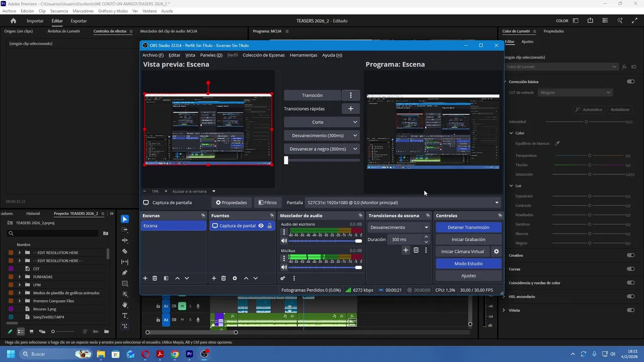Open Audio del escritorio options menu
644x362 pixels.
click(x=284, y=232)
